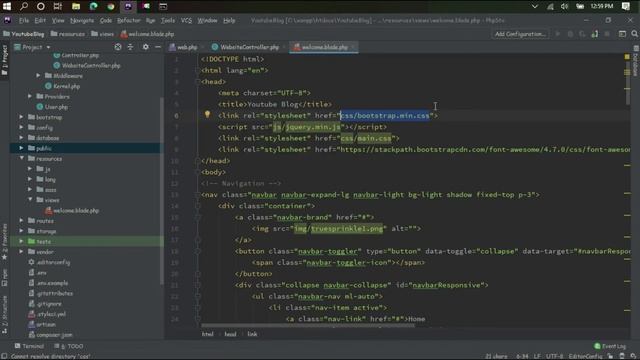Toggle the Database tool window side tab
This screenshot has width=640, height=360.
pyautogui.click(x=636, y=61)
